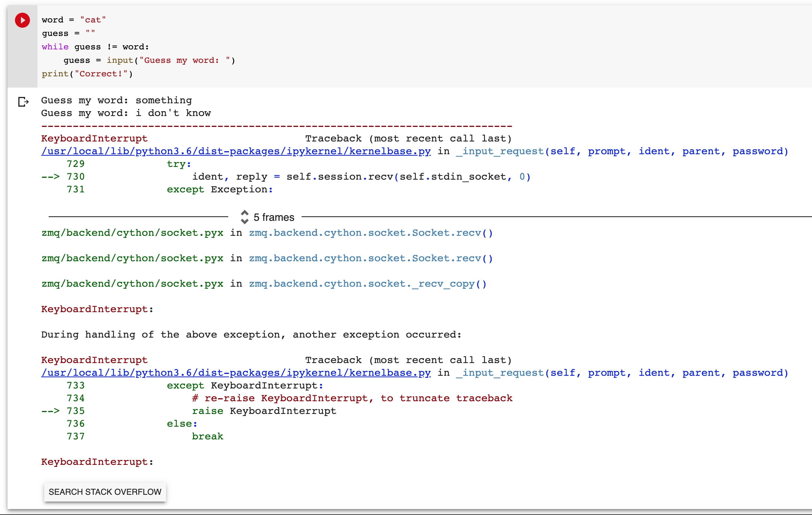Toggle the 5 frames disclosure control
The height and width of the screenshot is (515, 812).
pyautogui.click(x=245, y=217)
